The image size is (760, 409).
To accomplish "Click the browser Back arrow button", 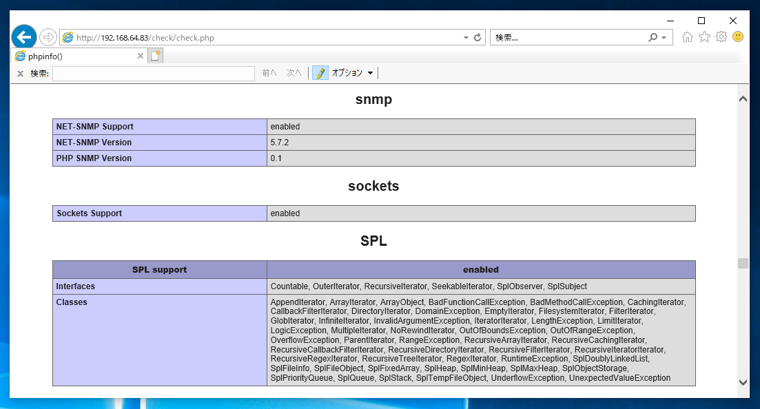I will click(x=24, y=37).
